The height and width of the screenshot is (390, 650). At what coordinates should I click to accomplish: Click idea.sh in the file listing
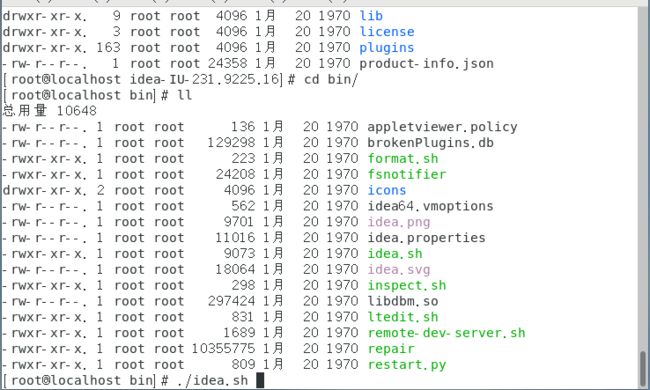(x=395, y=254)
